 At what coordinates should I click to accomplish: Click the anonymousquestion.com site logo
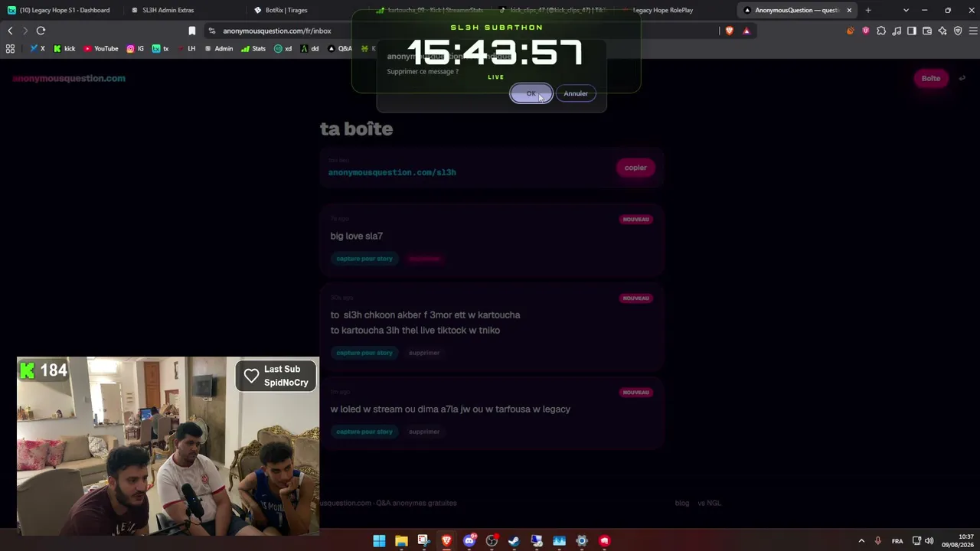point(69,78)
